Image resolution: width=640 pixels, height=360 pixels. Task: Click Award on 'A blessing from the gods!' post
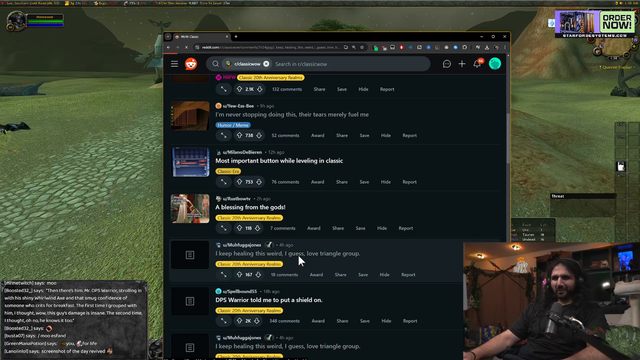pos(313,228)
